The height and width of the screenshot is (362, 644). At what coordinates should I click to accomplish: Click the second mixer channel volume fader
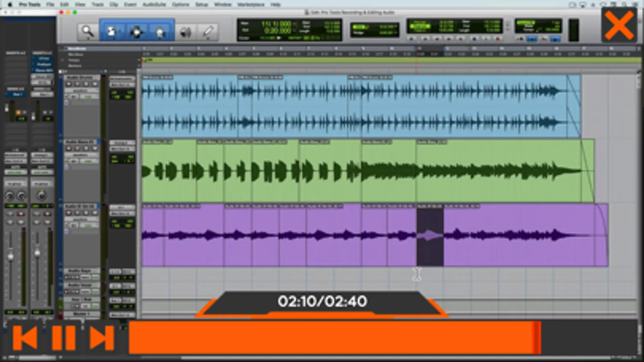pos(37,253)
